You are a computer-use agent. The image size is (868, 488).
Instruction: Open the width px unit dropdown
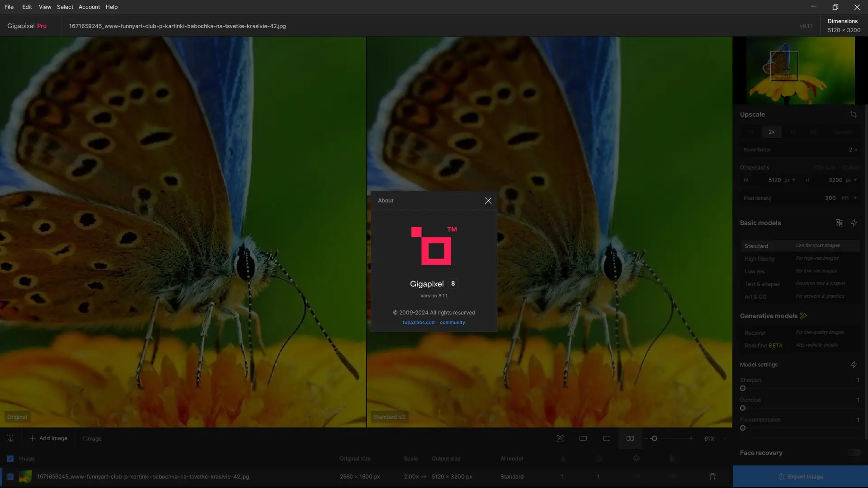pos(789,180)
